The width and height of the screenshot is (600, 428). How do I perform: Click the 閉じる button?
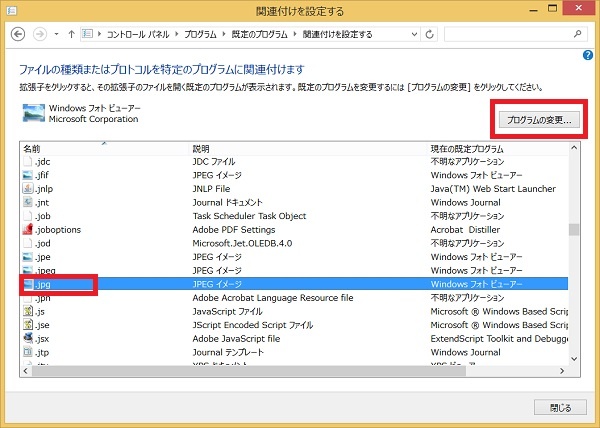coord(560,408)
